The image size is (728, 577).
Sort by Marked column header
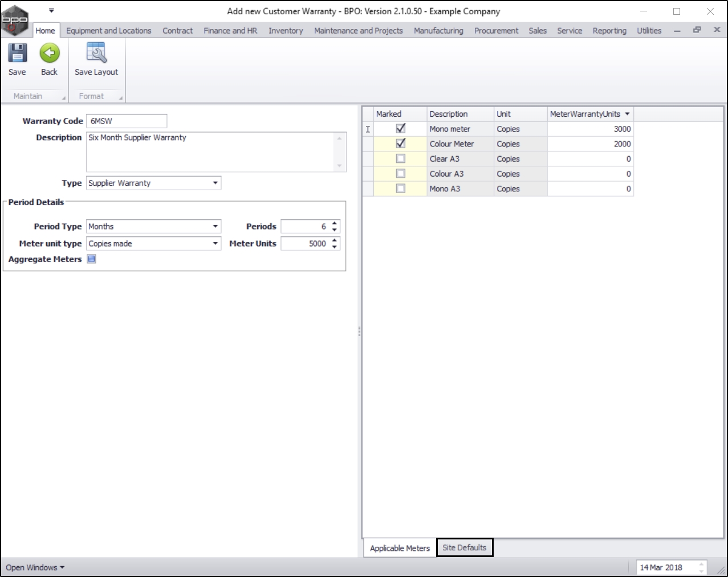coord(400,114)
